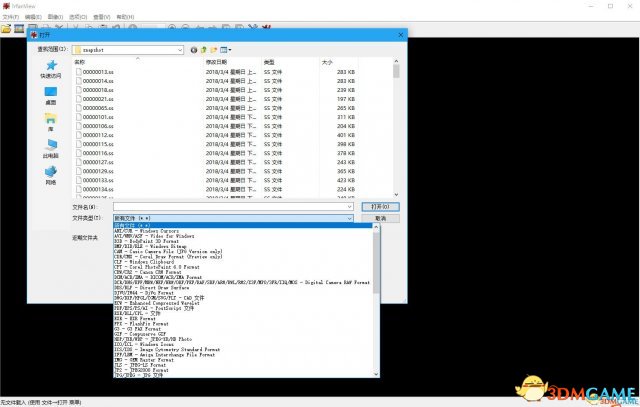Choose GIF - Compuserve GIF file type
The image size is (640, 407).
click(243, 334)
